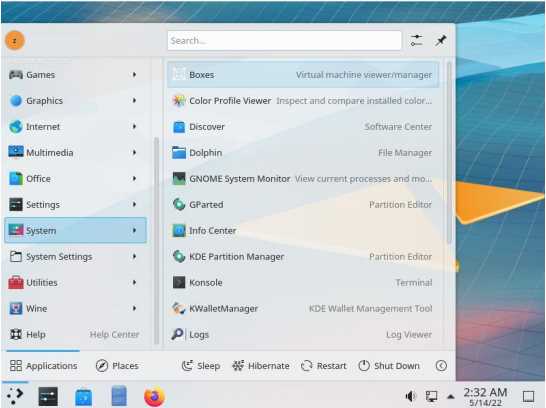Show more session actions circular arrow button
546x408 pixels.
pyautogui.click(x=441, y=366)
